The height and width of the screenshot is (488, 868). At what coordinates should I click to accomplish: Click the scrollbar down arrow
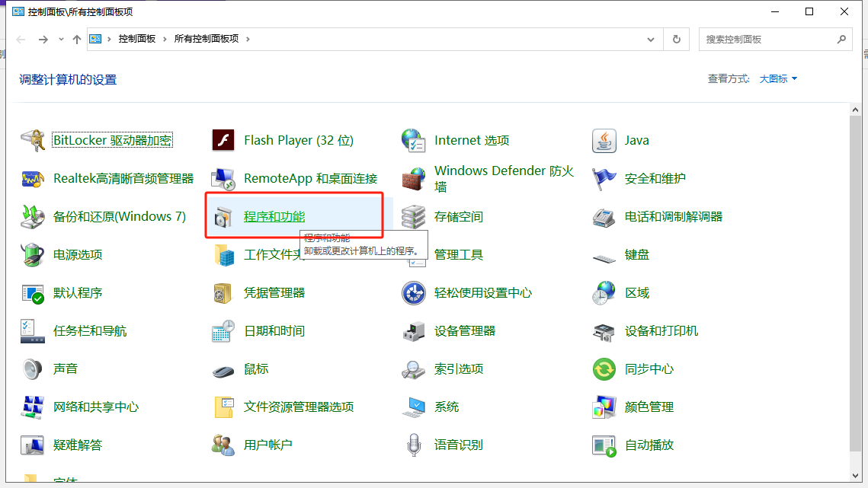click(855, 476)
